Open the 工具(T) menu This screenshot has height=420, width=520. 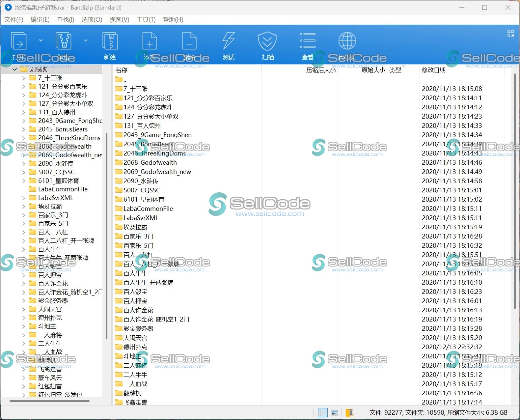pyautogui.click(x=146, y=20)
